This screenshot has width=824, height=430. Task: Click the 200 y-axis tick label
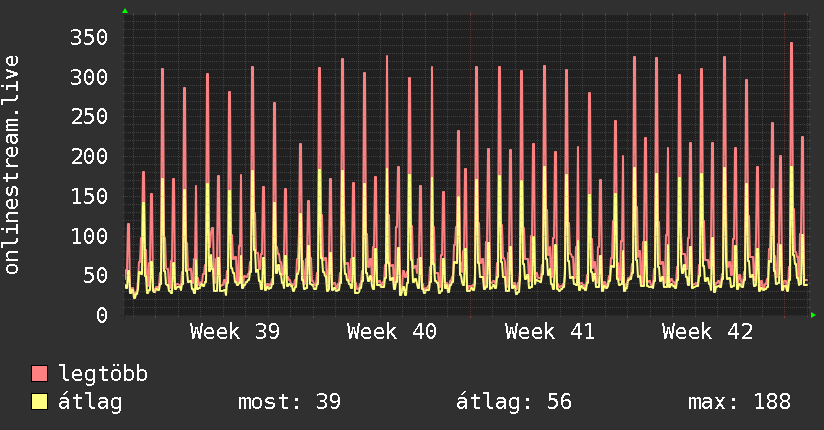tap(89, 156)
